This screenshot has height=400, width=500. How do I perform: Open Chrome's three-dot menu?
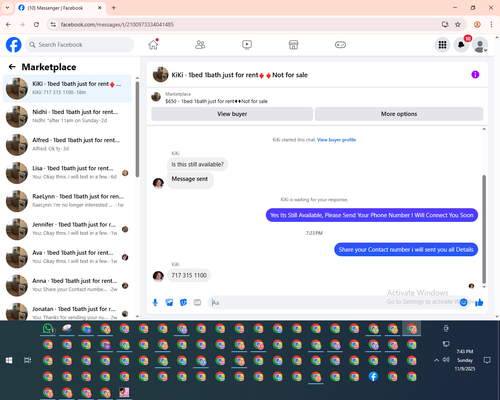491,24
